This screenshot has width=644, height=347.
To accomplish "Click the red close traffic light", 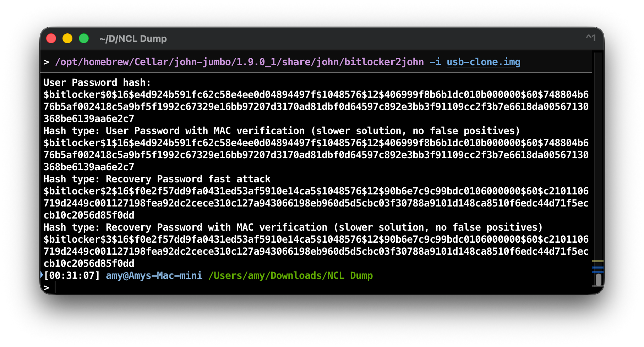I will click(51, 38).
